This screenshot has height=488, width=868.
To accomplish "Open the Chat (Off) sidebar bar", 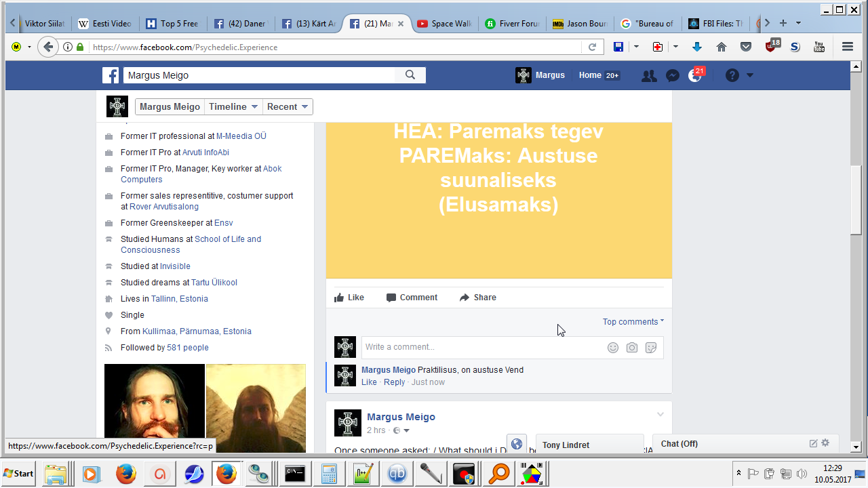I will click(x=746, y=444).
